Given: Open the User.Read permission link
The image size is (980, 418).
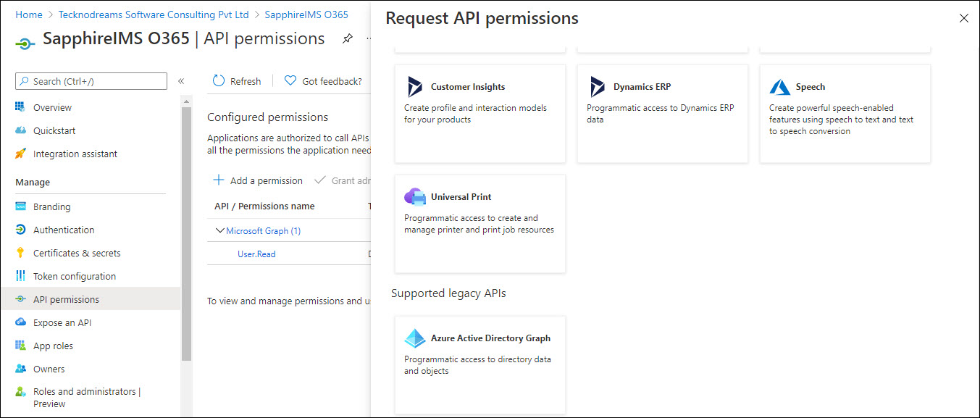Looking at the screenshot, I should click(256, 254).
